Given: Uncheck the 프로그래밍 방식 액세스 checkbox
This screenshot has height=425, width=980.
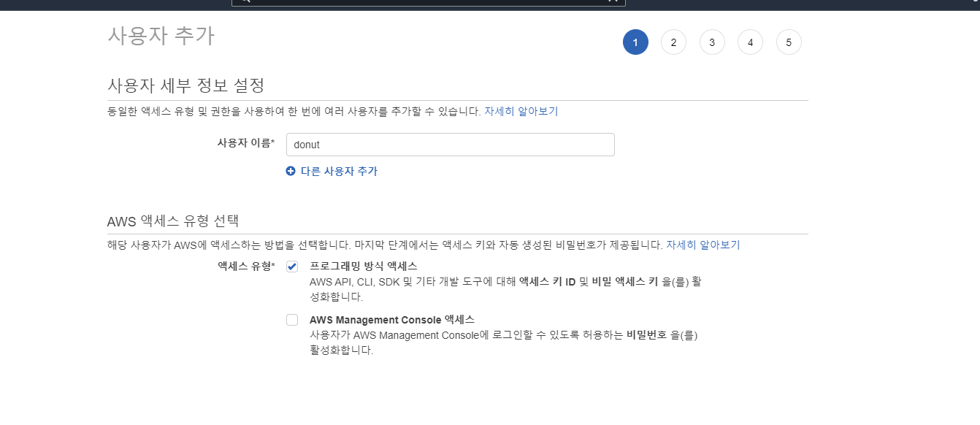Looking at the screenshot, I should [x=292, y=267].
